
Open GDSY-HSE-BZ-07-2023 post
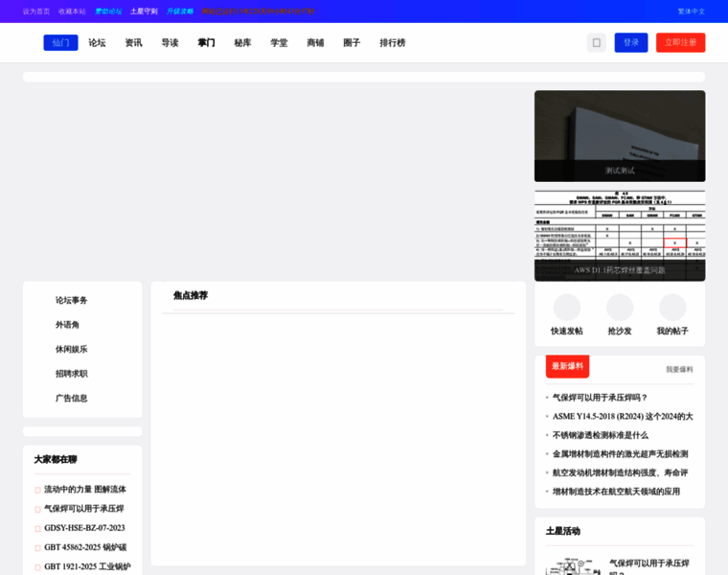(x=84, y=529)
